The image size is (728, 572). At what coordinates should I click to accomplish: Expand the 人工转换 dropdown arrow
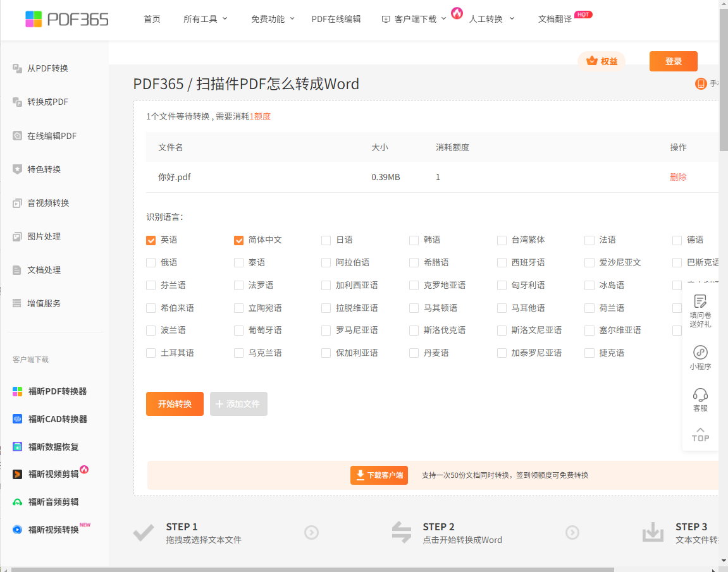[x=512, y=18]
